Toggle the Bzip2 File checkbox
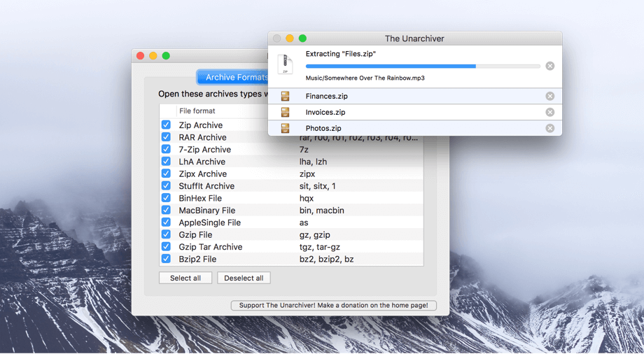The width and height of the screenshot is (644, 354). [166, 259]
